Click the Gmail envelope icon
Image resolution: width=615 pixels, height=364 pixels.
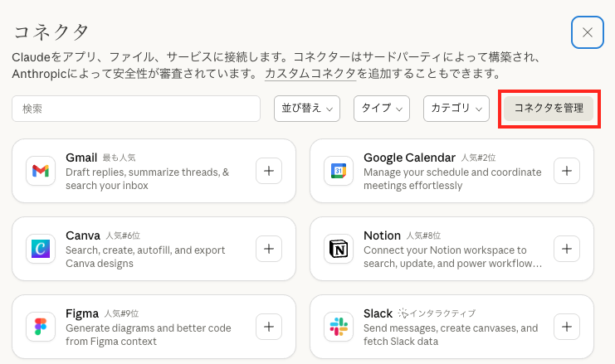coord(40,171)
